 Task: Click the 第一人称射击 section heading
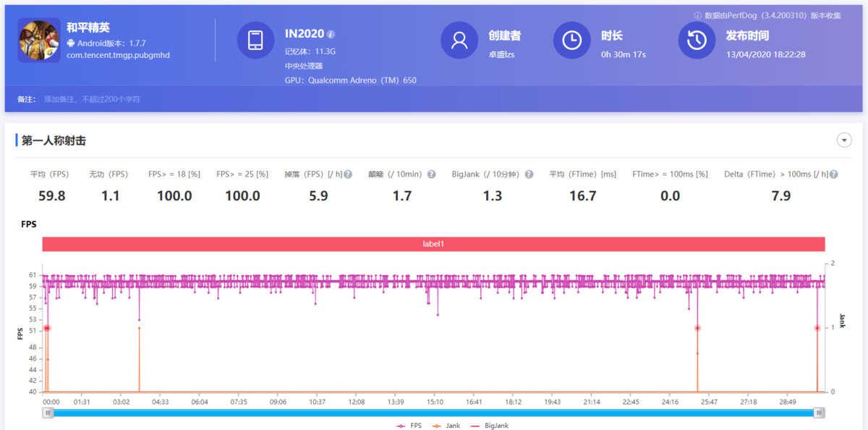pos(54,140)
